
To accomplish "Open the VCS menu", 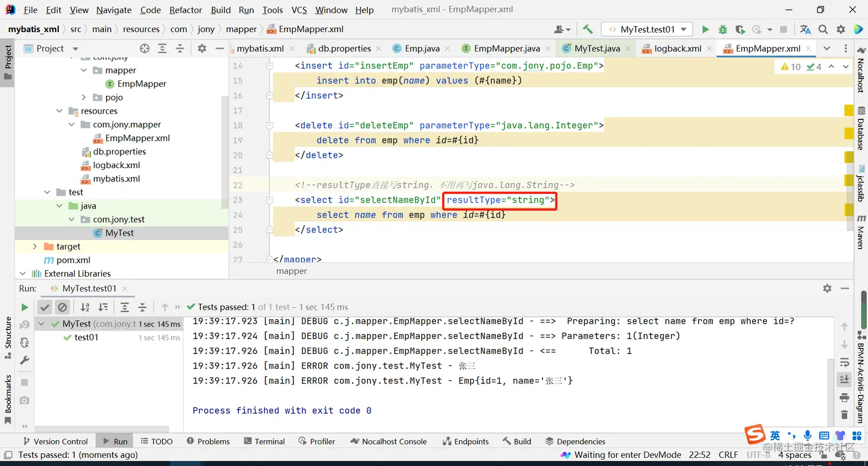I will pos(299,10).
